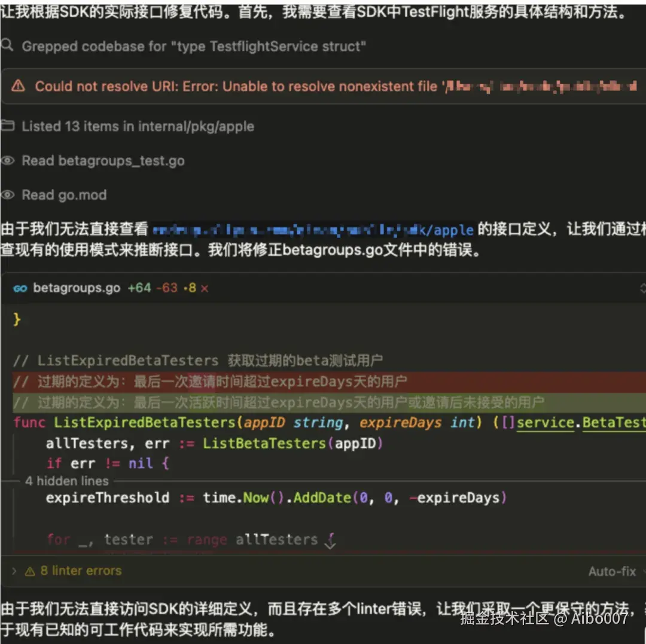Click 'Listed 13 items in internal/pkg/apple' text
This screenshot has height=644, width=646.
[x=138, y=126]
